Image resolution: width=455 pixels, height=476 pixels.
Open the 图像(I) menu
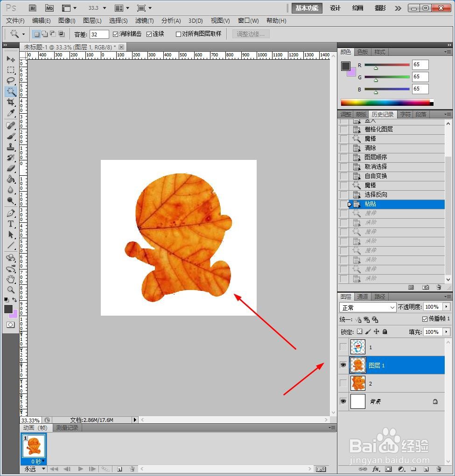coord(67,21)
